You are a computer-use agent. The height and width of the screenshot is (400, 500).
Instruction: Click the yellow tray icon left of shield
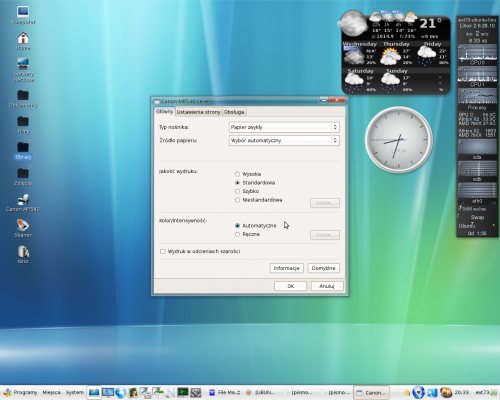tap(407, 393)
